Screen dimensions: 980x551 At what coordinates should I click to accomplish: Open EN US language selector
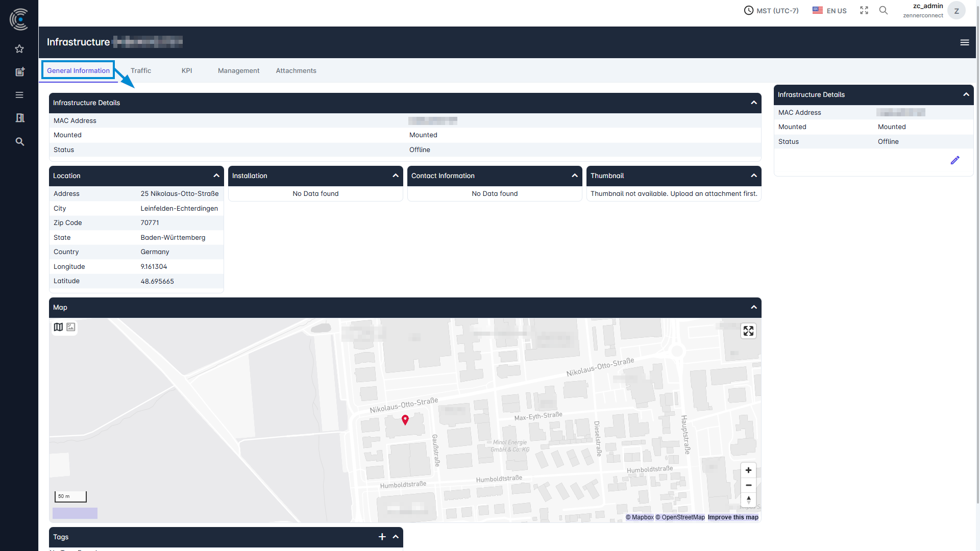click(x=829, y=11)
